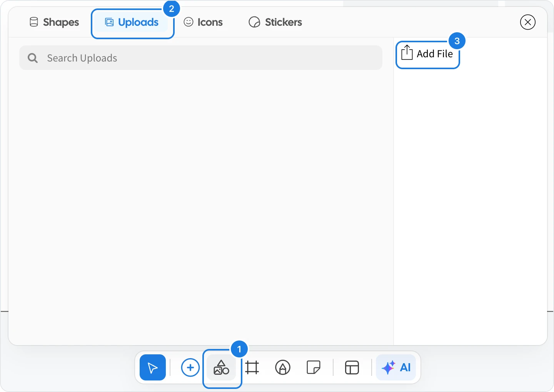This screenshot has width=554, height=392.
Task: Open the Icons tab
Action: [203, 22]
